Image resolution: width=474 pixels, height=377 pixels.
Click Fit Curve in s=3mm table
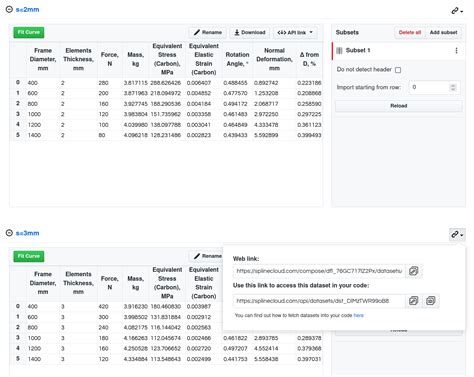coord(29,256)
